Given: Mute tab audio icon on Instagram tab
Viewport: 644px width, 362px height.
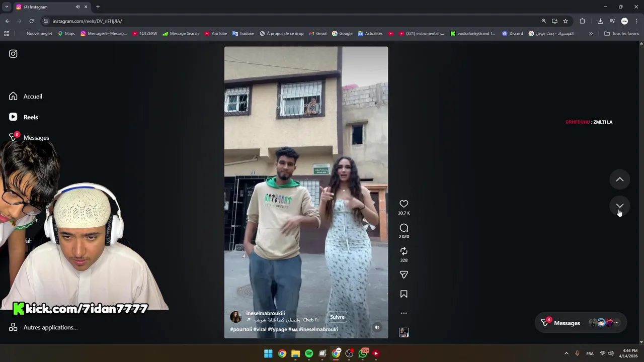Looking at the screenshot, I should tap(77, 7).
